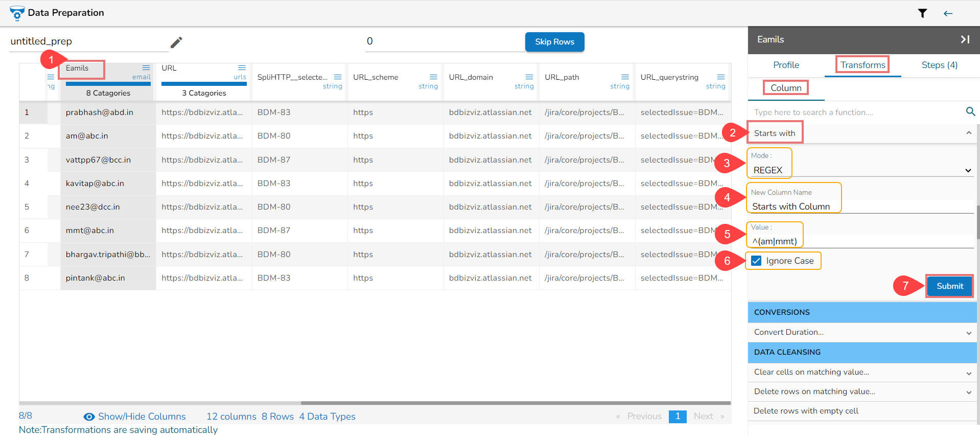Open the URL column menu icon

(x=242, y=67)
